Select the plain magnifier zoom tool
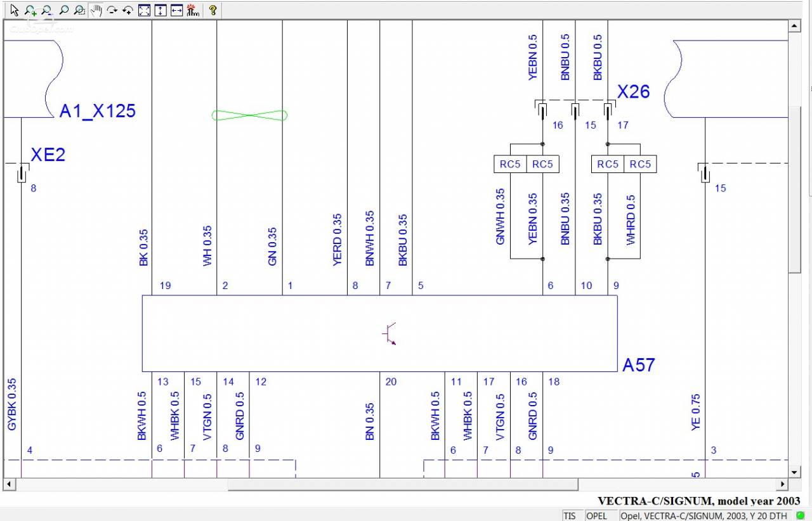Image resolution: width=812 pixels, height=521 pixels. pyautogui.click(x=63, y=10)
